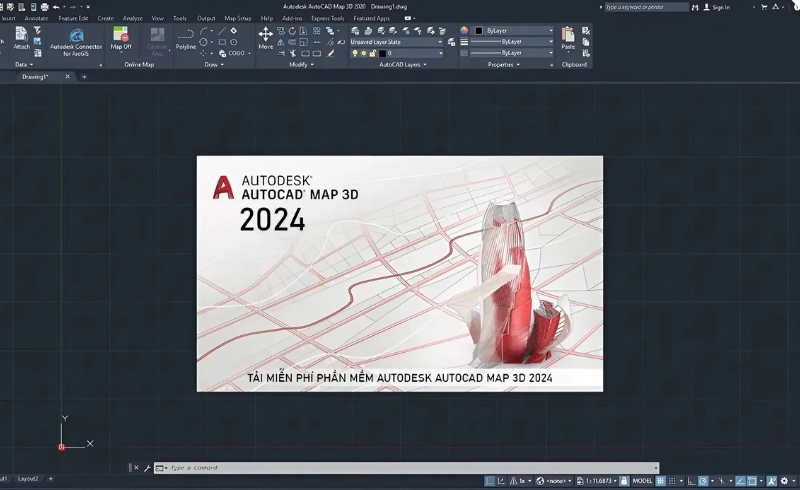The width and height of the screenshot is (800, 490).
Task: Select the Rectangle draw tool
Action: pyautogui.click(x=222, y=42)
